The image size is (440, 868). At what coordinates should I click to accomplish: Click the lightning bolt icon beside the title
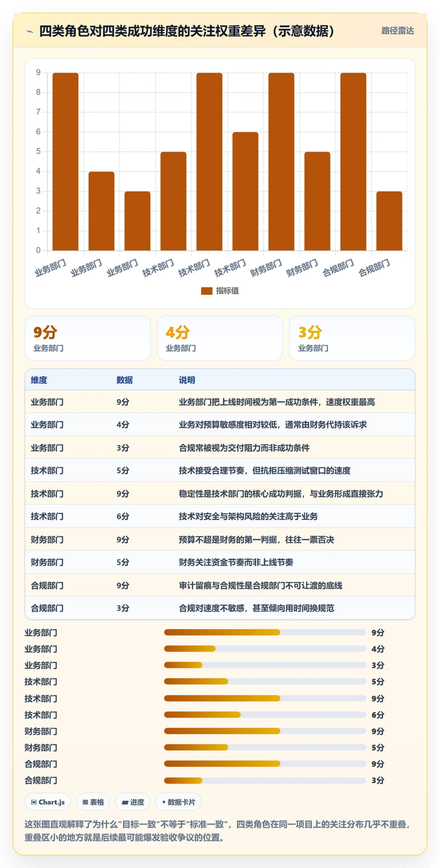click(x=30, y=32)
